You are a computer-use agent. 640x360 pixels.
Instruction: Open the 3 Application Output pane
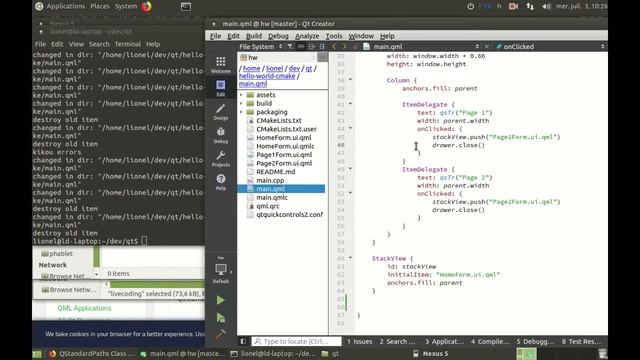tap(444, 341)
